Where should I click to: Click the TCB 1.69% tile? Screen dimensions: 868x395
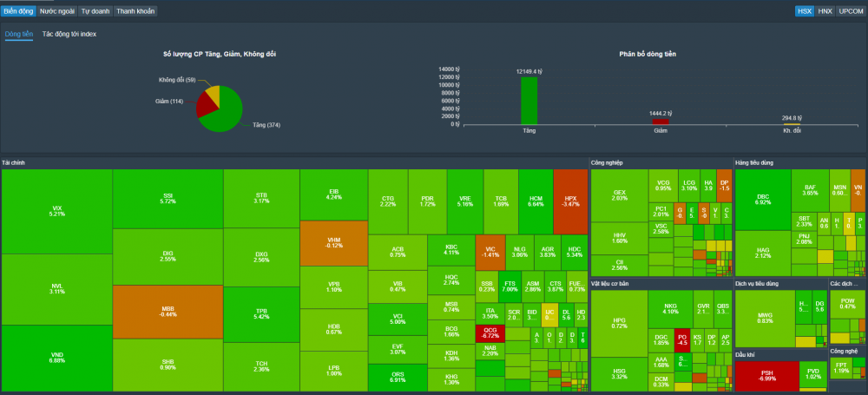click(501, 201)
